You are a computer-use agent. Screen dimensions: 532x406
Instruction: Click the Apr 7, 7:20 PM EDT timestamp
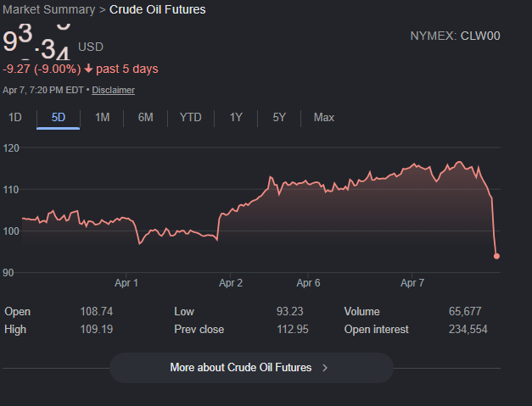[x=43, y=90]
